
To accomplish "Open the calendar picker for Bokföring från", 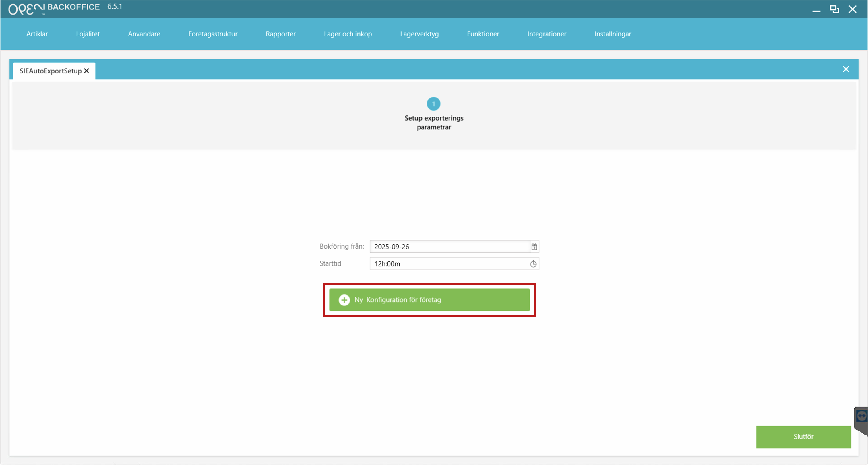I will click(x=534, y=247).
